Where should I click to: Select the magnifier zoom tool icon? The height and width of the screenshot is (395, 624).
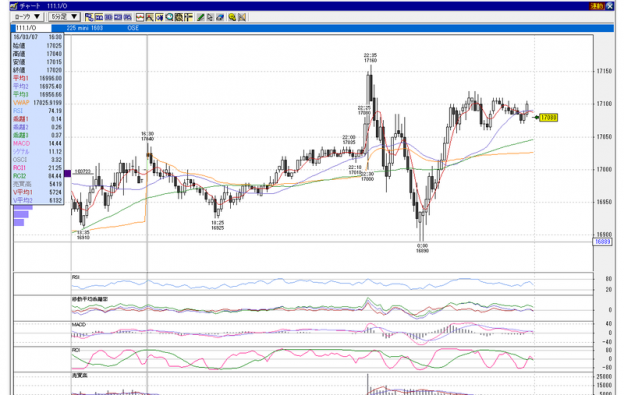coord(169,17)
